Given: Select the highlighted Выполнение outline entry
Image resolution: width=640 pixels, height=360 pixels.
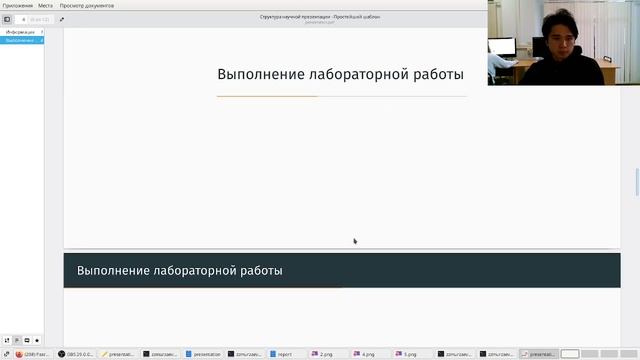Looking at the screenshot, I should [22, 40].
